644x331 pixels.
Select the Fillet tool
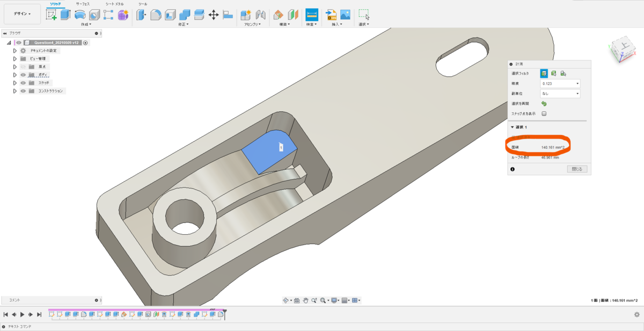156,15
